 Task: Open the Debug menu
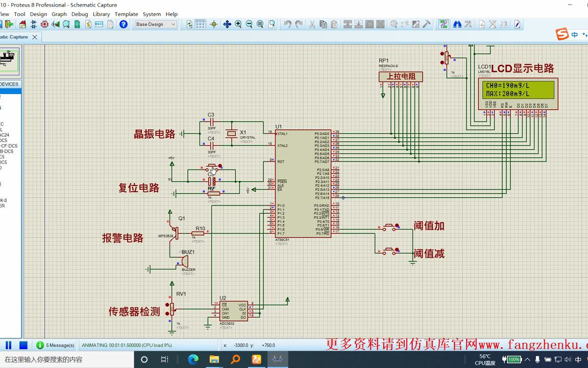click(80, 14)
